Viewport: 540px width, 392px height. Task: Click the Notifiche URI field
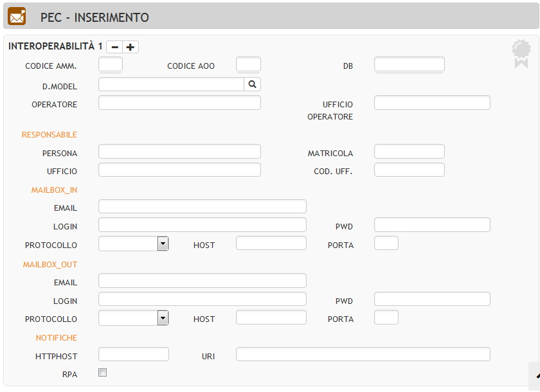363,354
